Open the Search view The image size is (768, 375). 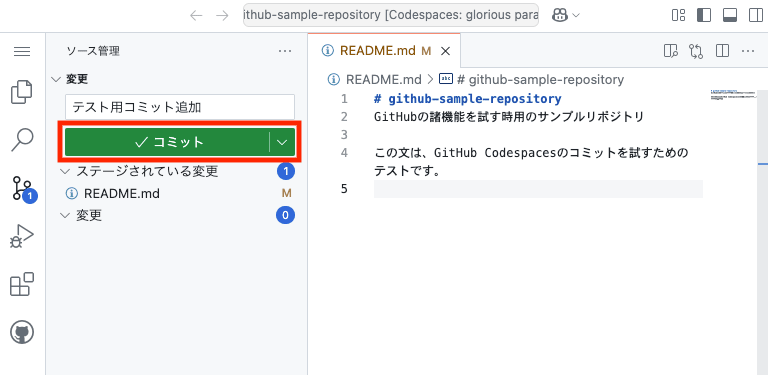tap(22, 140)
